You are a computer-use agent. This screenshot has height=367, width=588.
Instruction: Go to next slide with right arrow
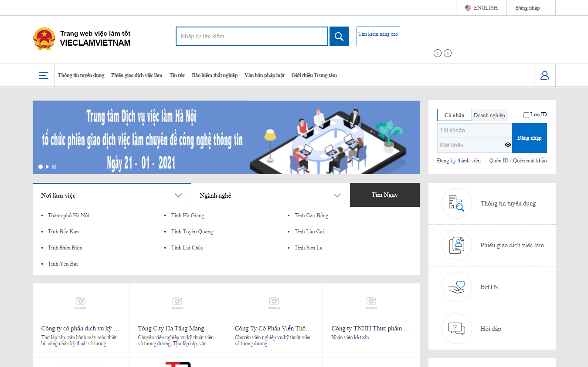click(x=448, y=53)
